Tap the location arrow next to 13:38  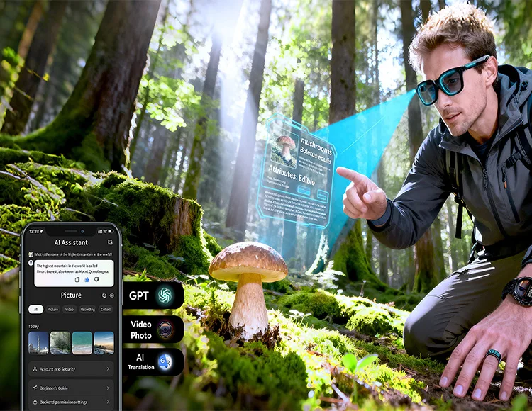pos(42,231)
